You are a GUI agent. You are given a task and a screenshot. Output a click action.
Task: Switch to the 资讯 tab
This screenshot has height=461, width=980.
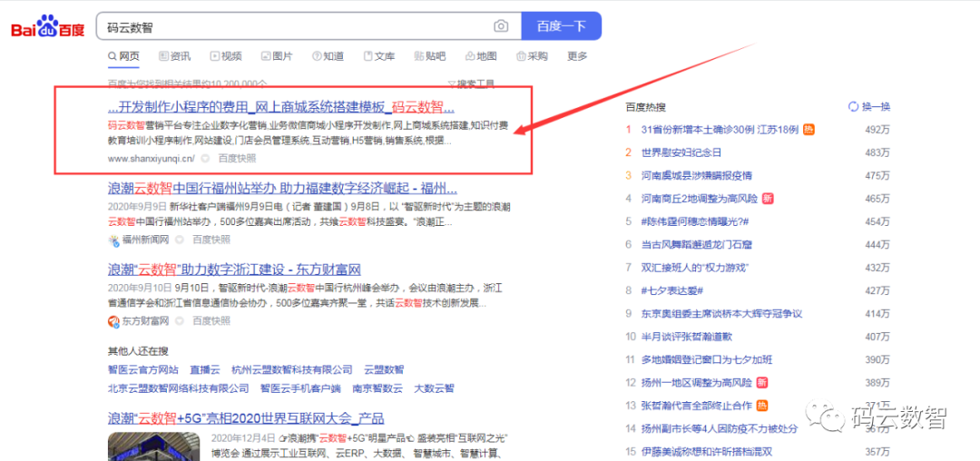point(175,56)
